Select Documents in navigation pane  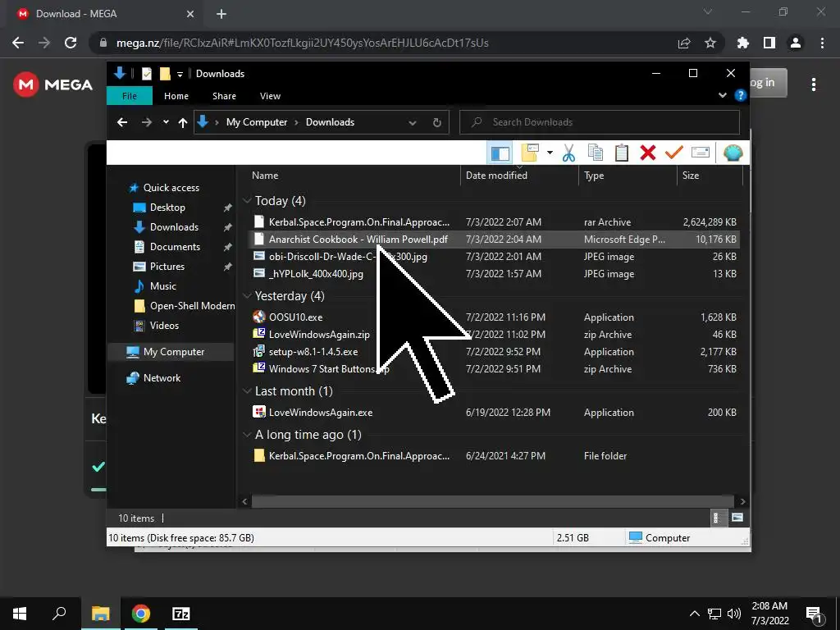[x=175, y=246]
